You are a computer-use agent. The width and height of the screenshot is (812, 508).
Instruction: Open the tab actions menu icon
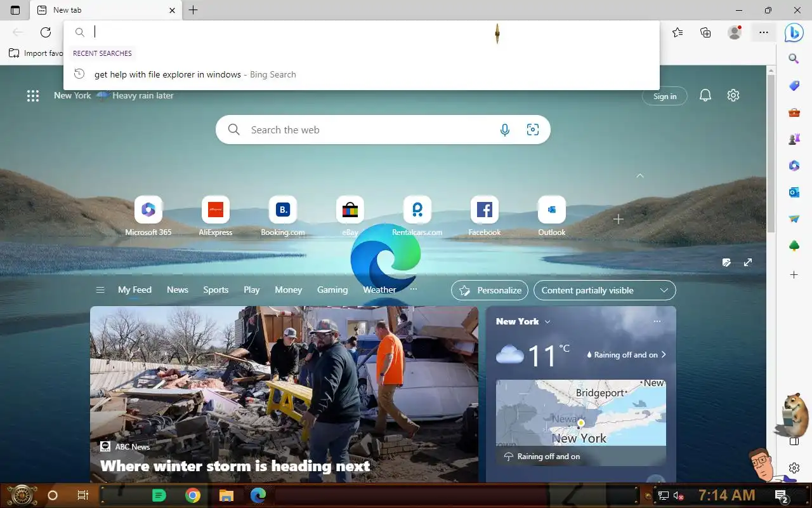(x=15, y=10)
